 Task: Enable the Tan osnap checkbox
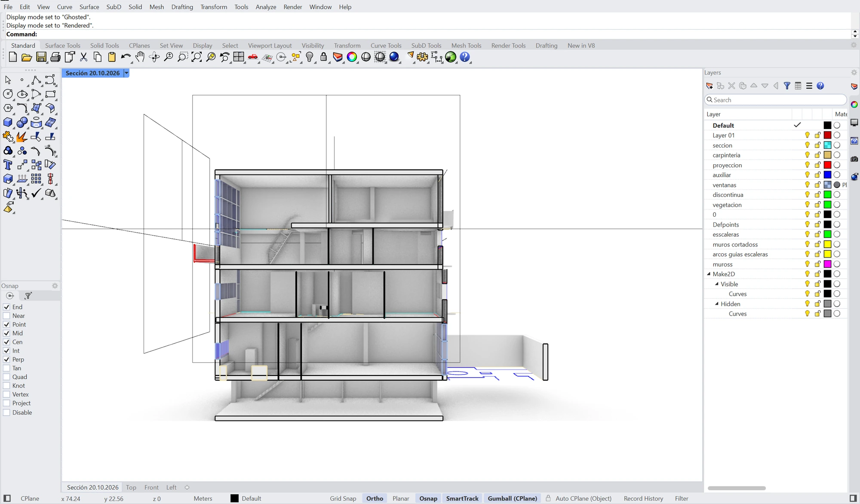click(6, 368)
